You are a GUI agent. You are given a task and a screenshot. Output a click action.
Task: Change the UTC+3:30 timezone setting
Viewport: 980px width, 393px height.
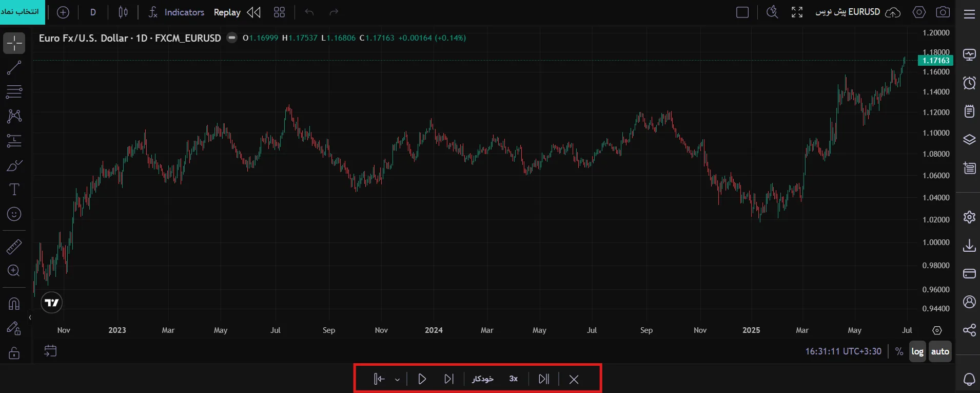844,351
